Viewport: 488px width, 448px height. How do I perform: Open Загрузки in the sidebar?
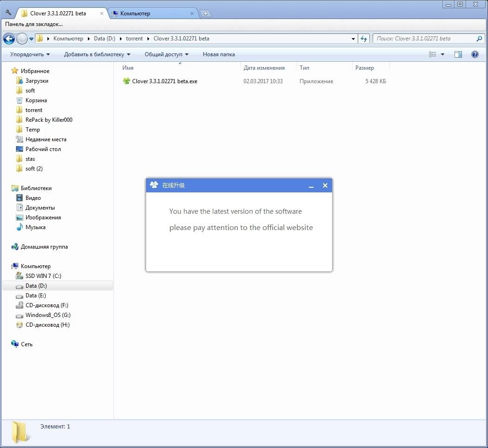[x=37, y=81]
